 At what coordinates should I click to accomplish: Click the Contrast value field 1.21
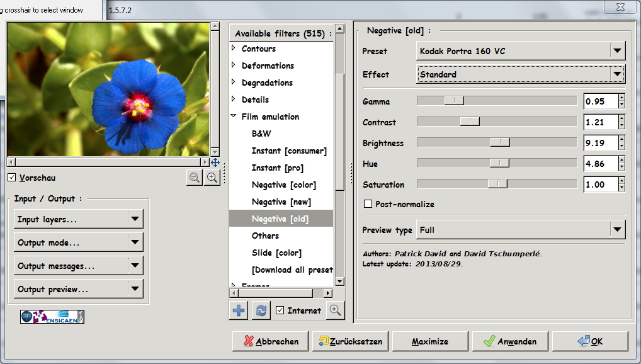[x=601, y=122]
